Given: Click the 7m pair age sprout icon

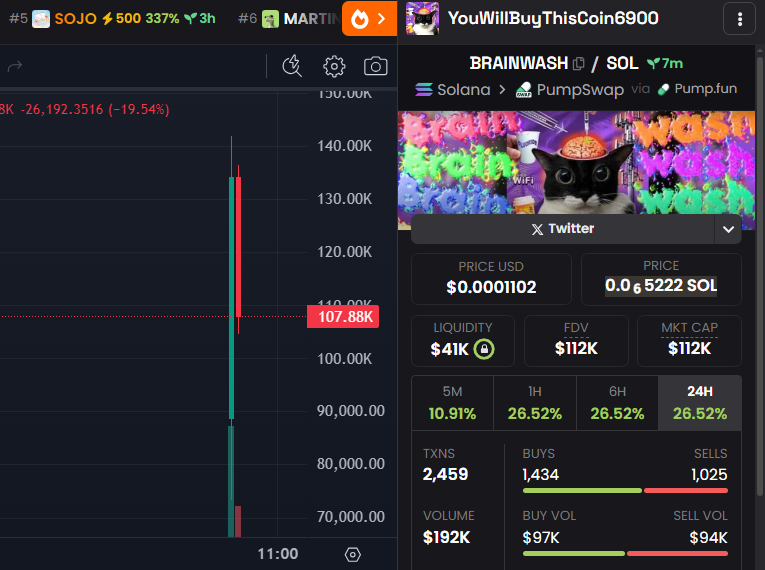Looking at the screenshot, I should [653, 63].
